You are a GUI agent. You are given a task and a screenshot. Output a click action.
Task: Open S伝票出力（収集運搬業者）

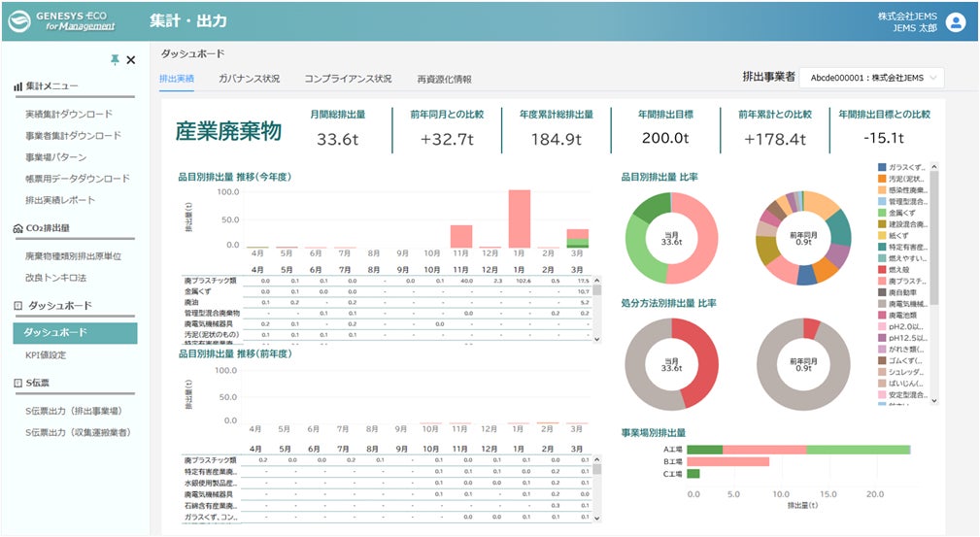click(78, 432)
